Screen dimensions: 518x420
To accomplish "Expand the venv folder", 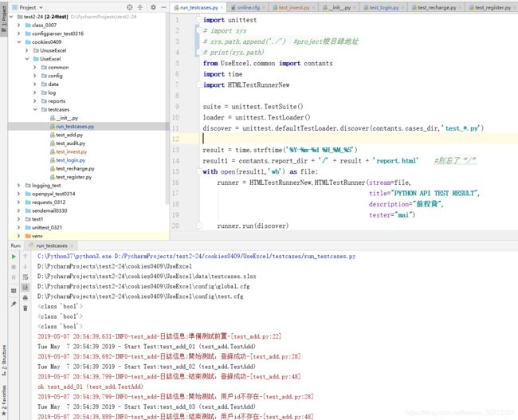I will 19,236.
